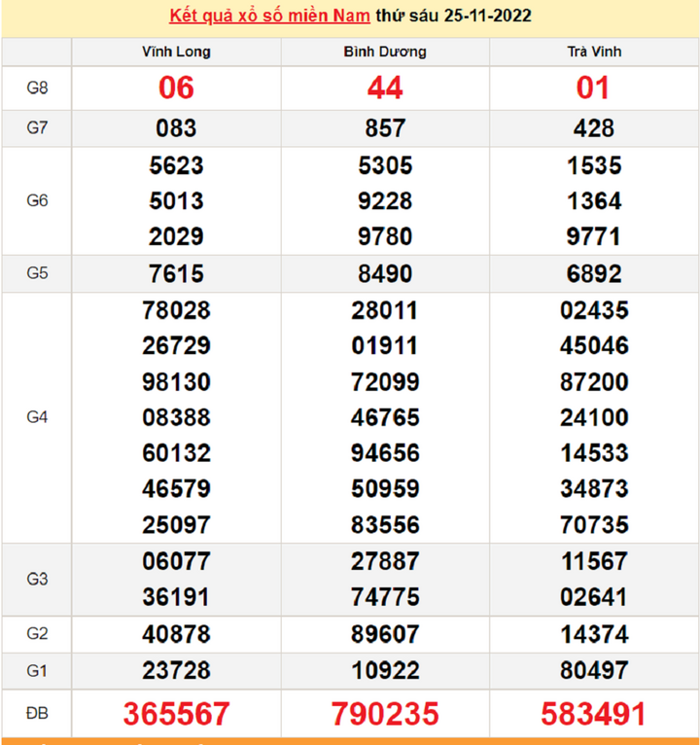This screenshot has height=745, width=700.
Task: Click the G7 row label
Action: pyautogui.click(x=37, y=127)
